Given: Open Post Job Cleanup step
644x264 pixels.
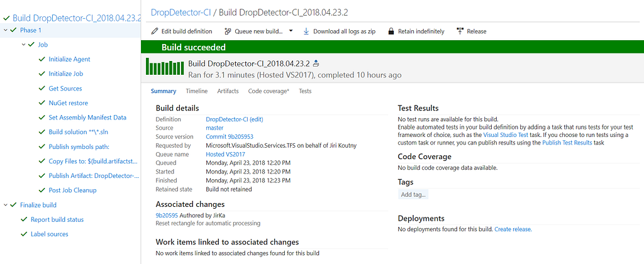Looking at the screenshot, I should tap(72, 190).
